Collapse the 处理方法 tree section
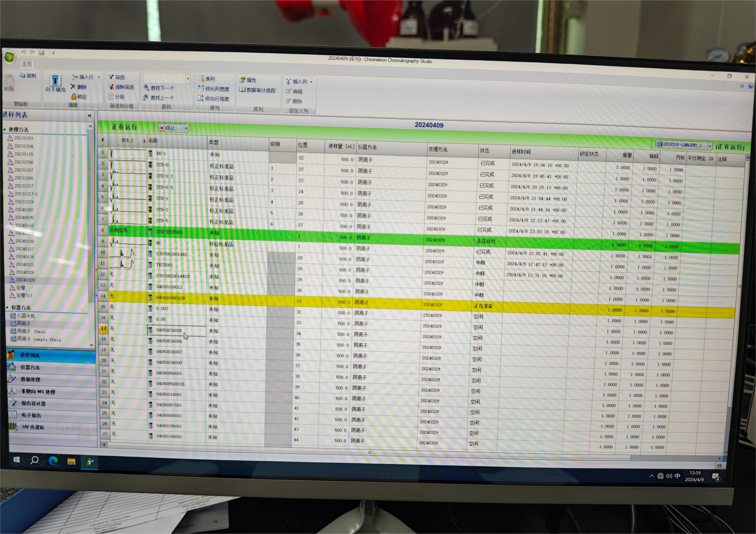 (5, 129)
